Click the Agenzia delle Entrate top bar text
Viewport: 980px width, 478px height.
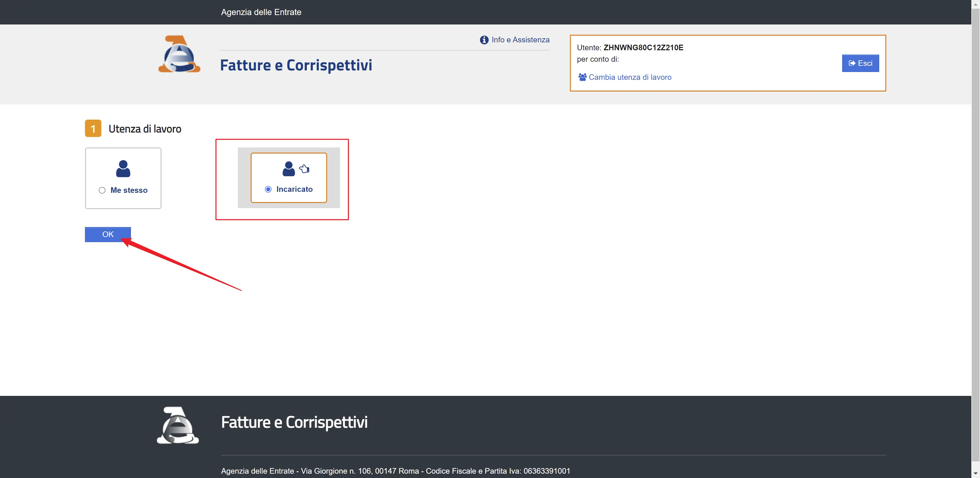(x=261, y=12)
